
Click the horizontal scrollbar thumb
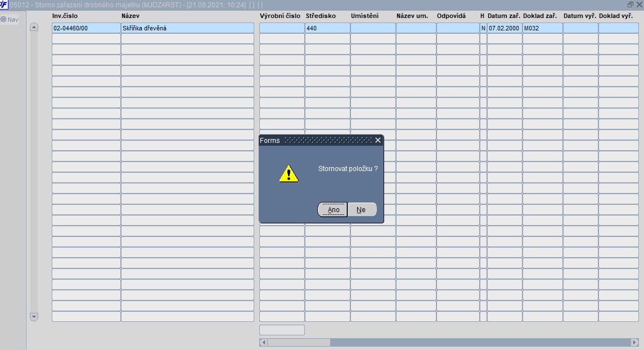click(x=299, y=342)
